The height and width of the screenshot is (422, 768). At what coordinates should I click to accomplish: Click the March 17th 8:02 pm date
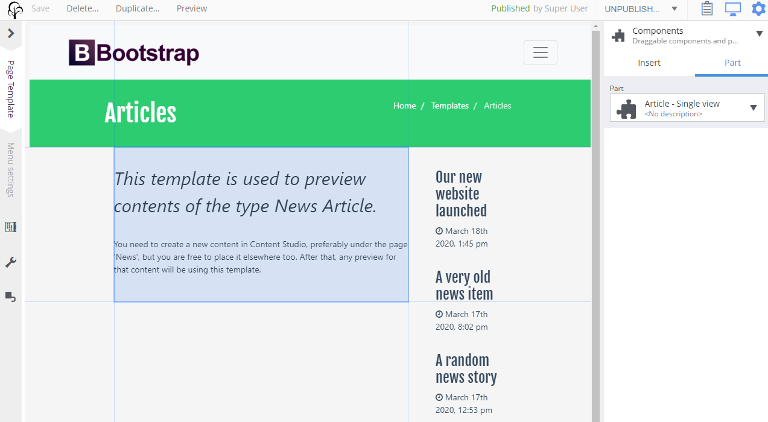461,321
